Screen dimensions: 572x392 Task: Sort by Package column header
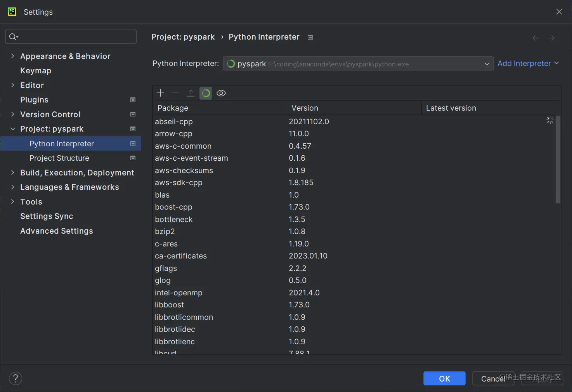click(220, 108)
